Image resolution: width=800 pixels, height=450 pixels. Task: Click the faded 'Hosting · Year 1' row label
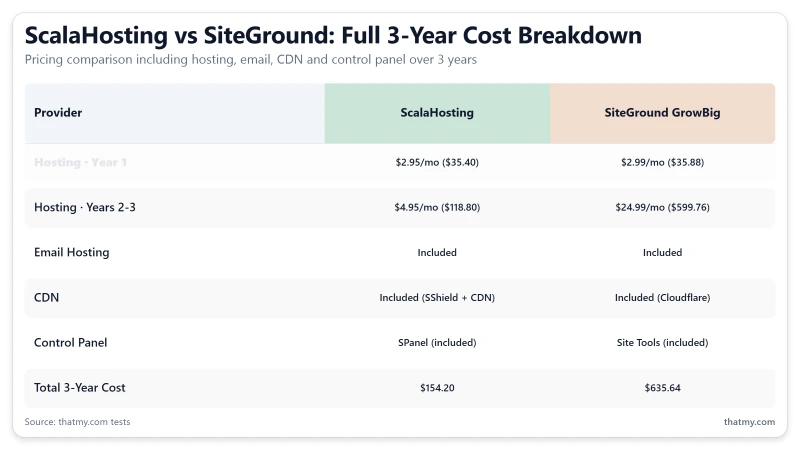click(80, 162)
